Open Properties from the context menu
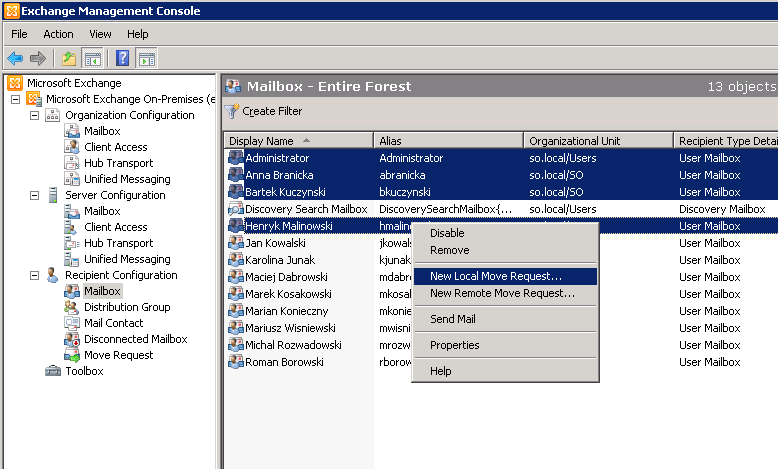 (505, 345)
